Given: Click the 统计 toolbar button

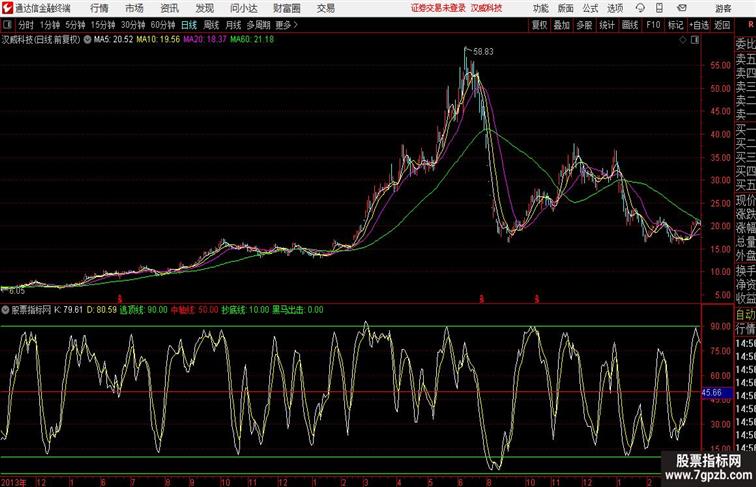Looking at the screenshot, I should 607,25.
